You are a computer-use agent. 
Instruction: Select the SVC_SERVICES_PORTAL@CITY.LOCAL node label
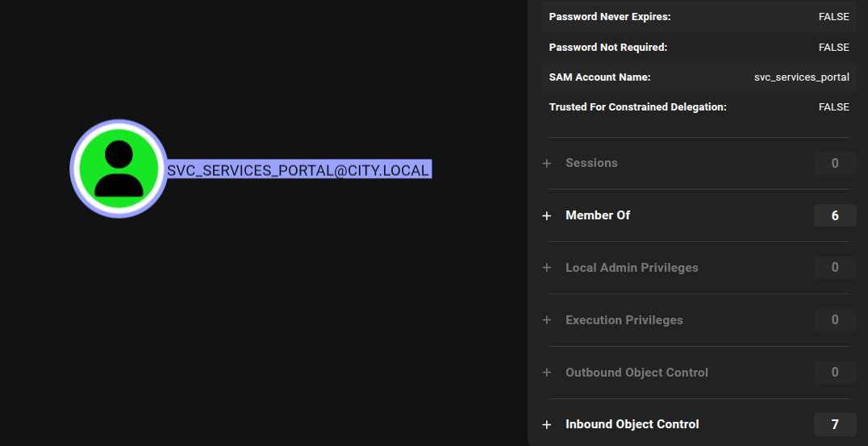click(x=298, y=170)
